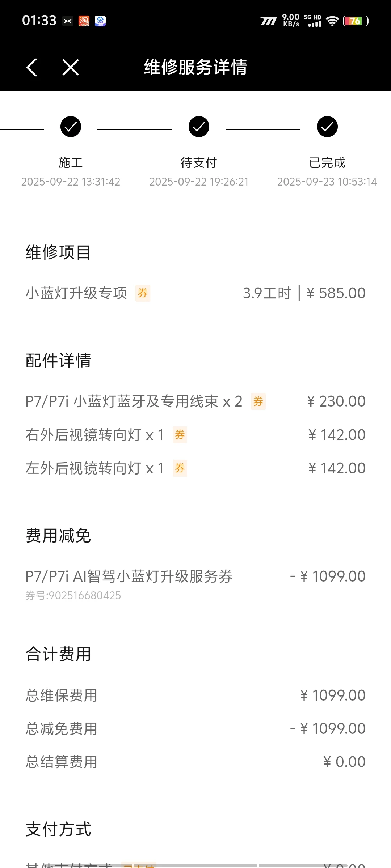Tap coupon badge beside 小蓝灯升级专项

coord(143,293)
